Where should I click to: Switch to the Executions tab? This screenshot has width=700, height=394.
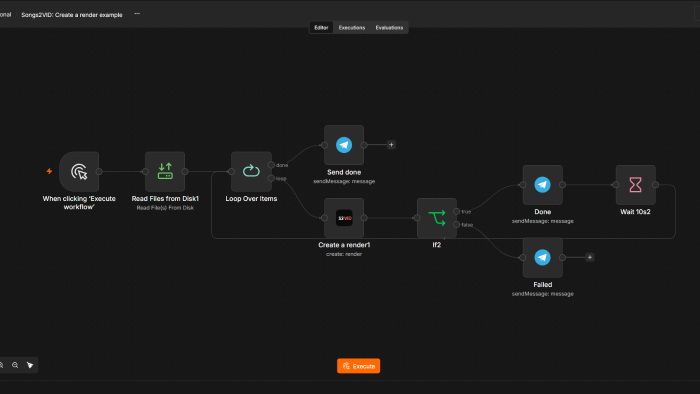[352, 28]
